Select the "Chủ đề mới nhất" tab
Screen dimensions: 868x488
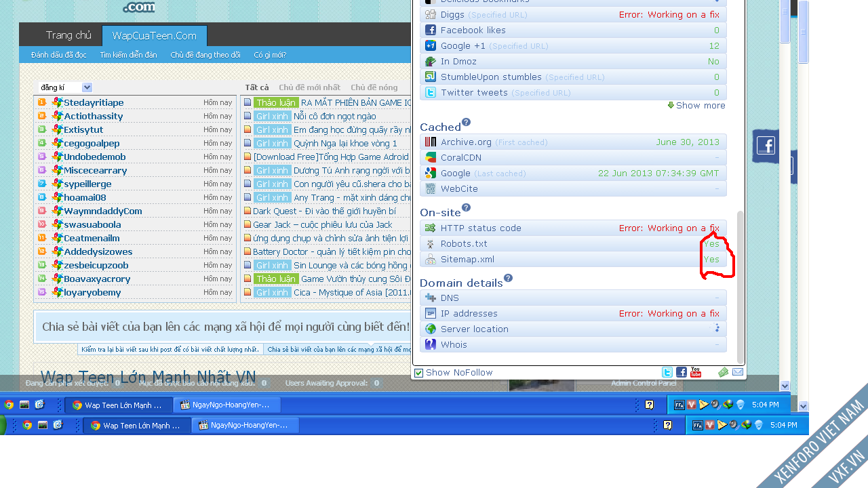(x=309, y=87)
